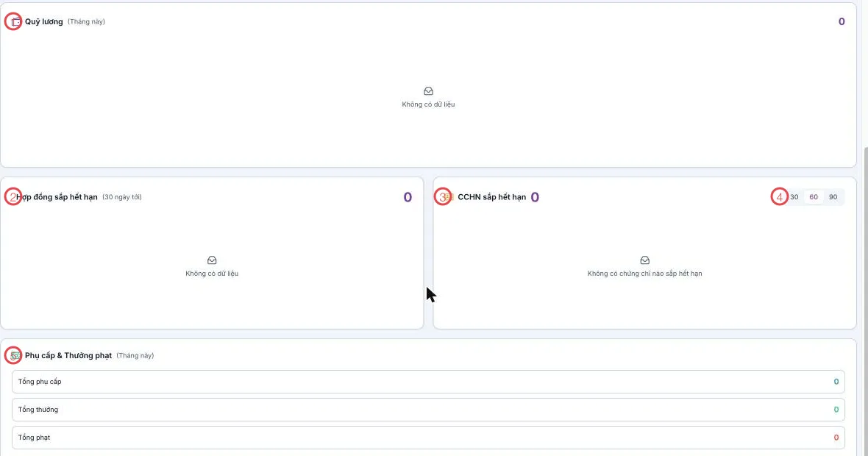Click the Tổng phạt label
The height and width of the screenshot is (456, 868).
35,438
